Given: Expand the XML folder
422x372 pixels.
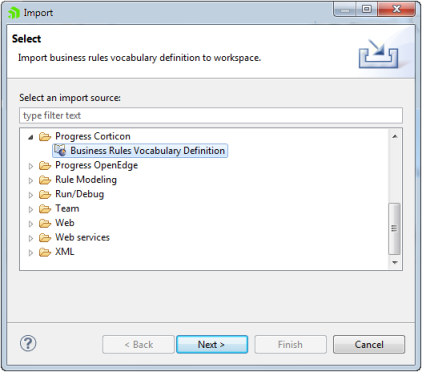Looking at the screenshot, I should (31, 253).
